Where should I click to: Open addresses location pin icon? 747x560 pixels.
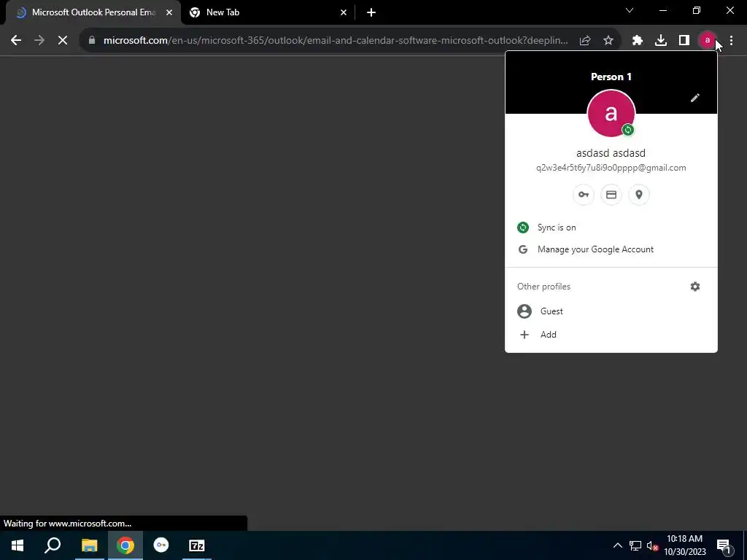click(639, 194)
